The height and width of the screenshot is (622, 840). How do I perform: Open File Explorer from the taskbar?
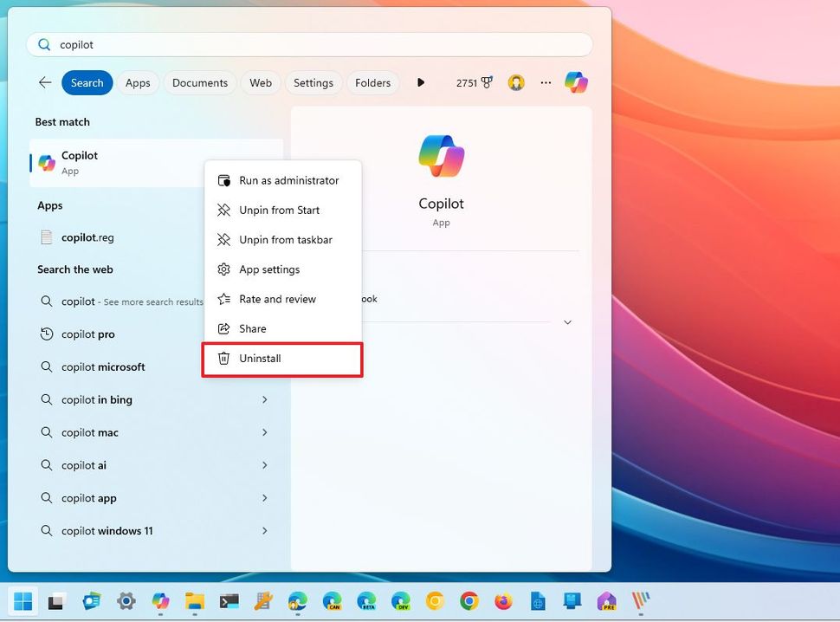click(x=194, y=600)
